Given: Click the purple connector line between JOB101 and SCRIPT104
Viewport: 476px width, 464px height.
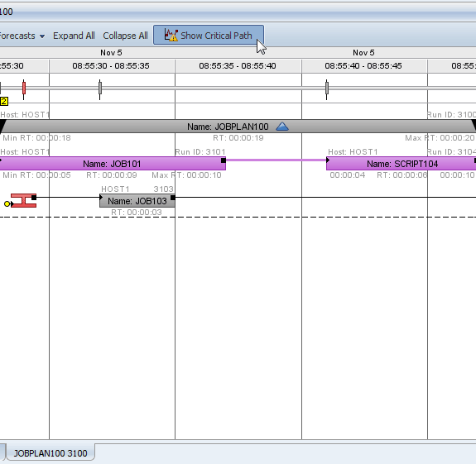Looking at the screenshot, I should [x=276, y=160].
